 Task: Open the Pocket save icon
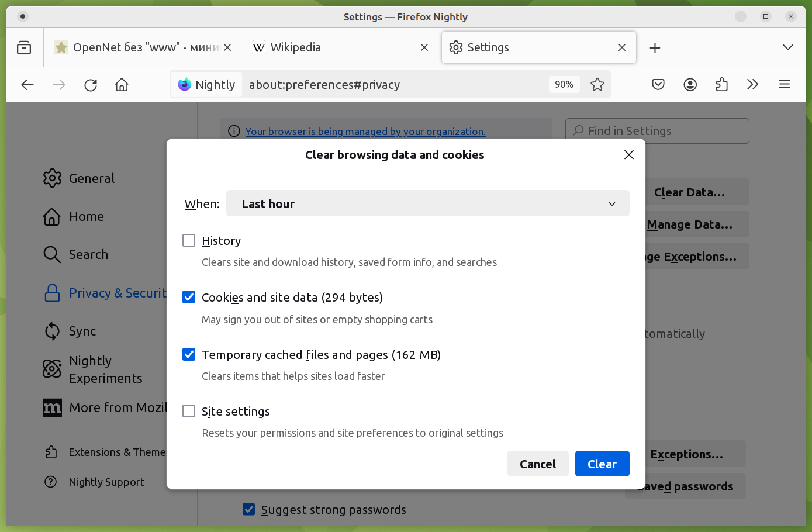tap(658, 85)
